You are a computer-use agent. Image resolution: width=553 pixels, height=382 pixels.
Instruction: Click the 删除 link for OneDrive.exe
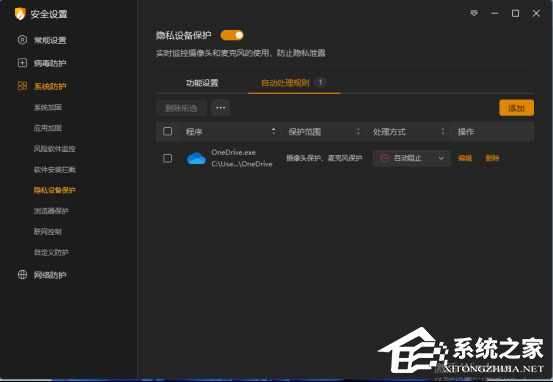[492, 158]
